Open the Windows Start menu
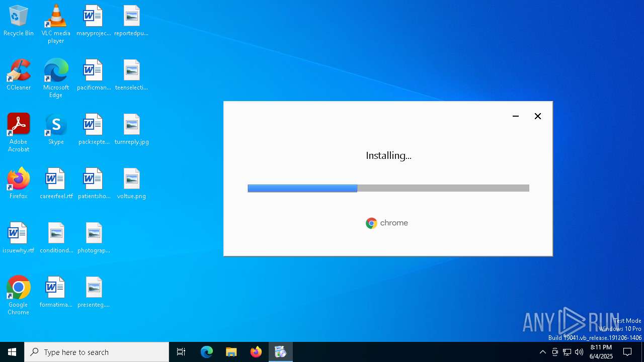This screenshot has width=644, height=362. pos(12,352)
